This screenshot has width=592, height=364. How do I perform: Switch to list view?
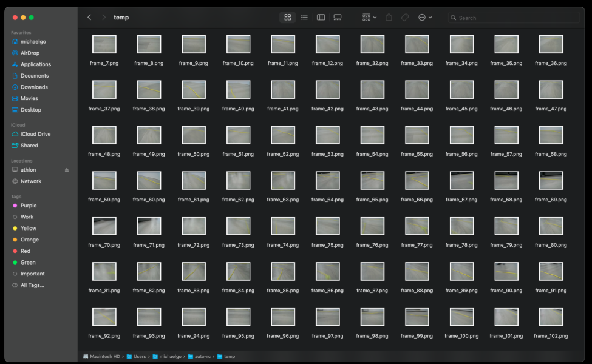pyautogui.click(x=304, y=18)
